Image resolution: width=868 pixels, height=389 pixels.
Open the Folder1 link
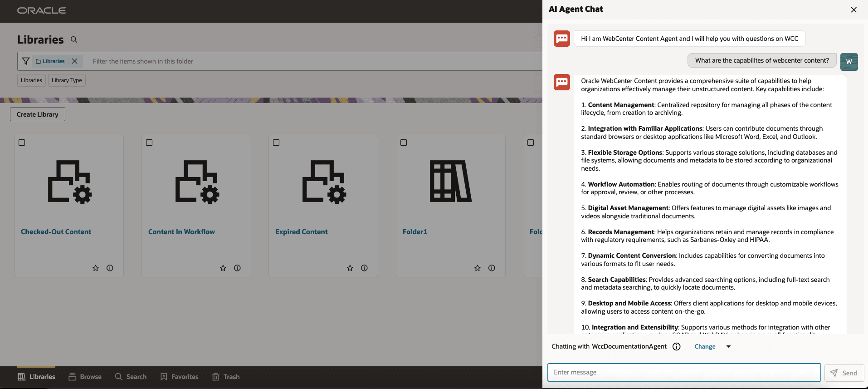coord(415,232)
